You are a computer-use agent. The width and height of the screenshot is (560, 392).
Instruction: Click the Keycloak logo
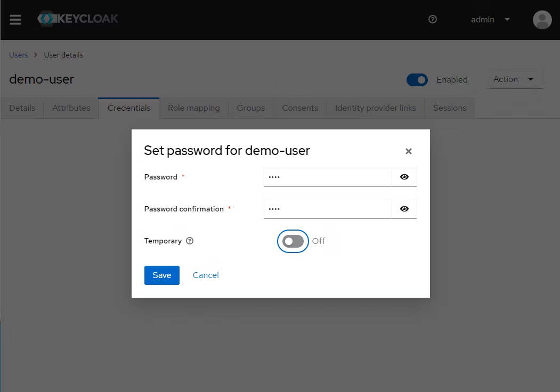coord(78,19)
